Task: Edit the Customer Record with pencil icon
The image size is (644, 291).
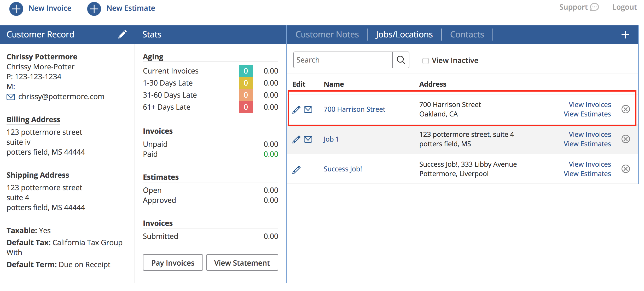Action: point(122,34)
